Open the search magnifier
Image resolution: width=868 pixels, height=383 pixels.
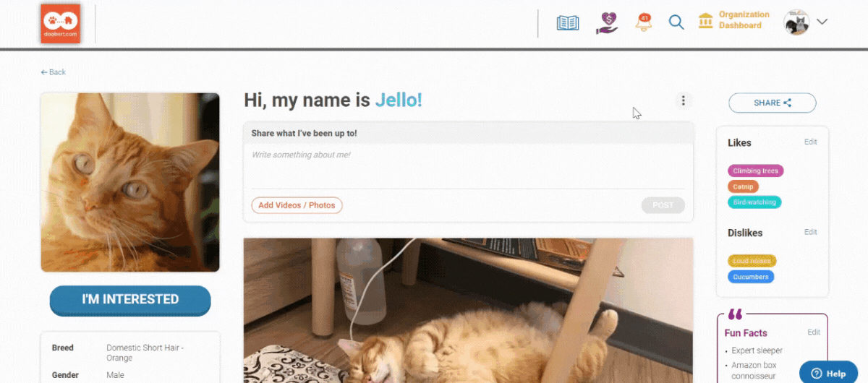(x=676, y=22)
